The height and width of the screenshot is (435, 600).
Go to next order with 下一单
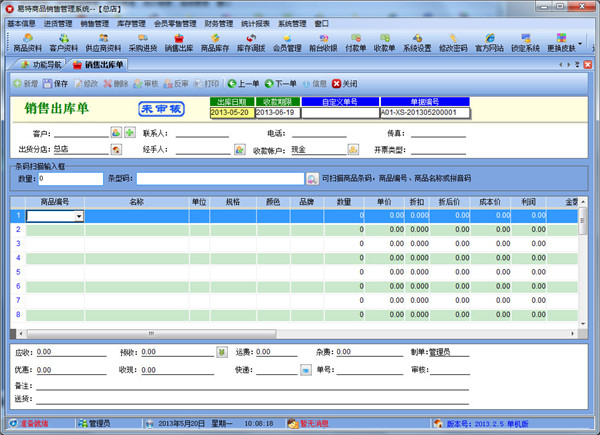pyautogui.click(x=280, y=83)
